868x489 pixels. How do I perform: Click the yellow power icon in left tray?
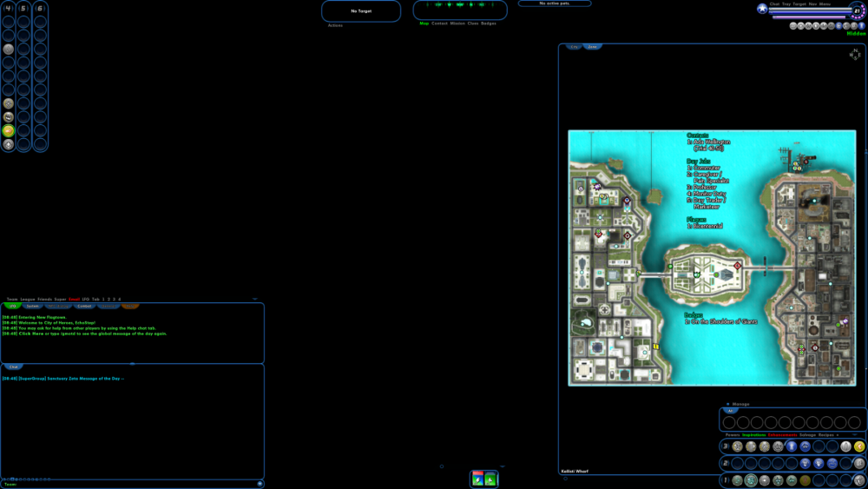coord(9,130)
